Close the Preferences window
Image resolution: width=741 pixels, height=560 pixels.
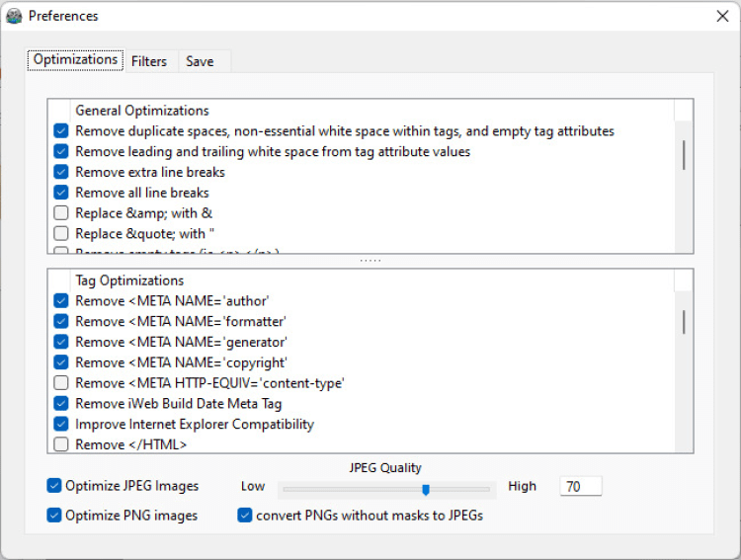722,16
